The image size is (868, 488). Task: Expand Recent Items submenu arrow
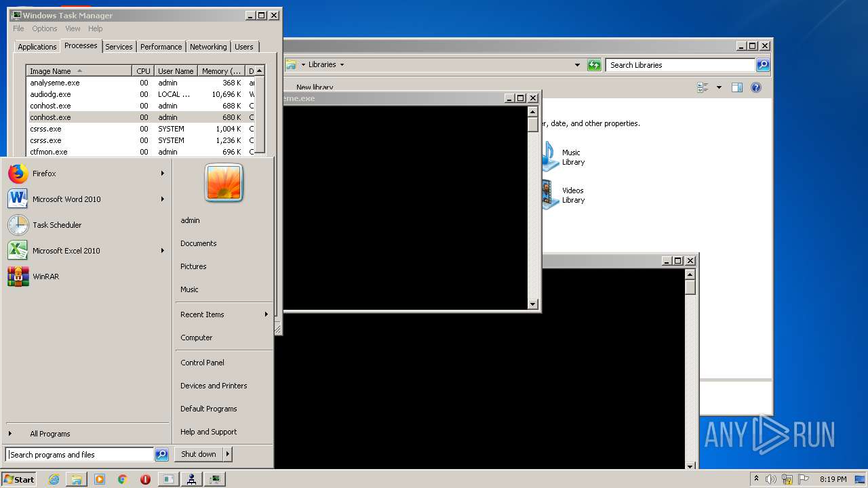coord(266,314)
